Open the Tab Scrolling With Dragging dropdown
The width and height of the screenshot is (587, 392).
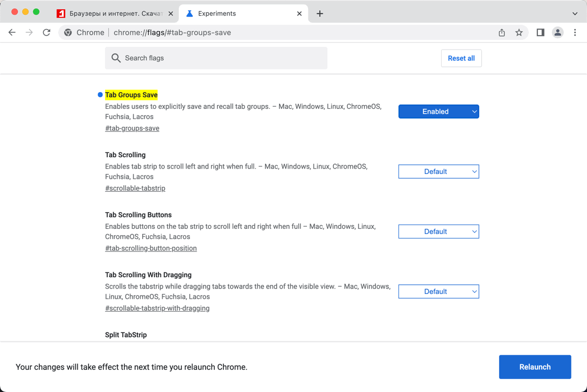438,292
